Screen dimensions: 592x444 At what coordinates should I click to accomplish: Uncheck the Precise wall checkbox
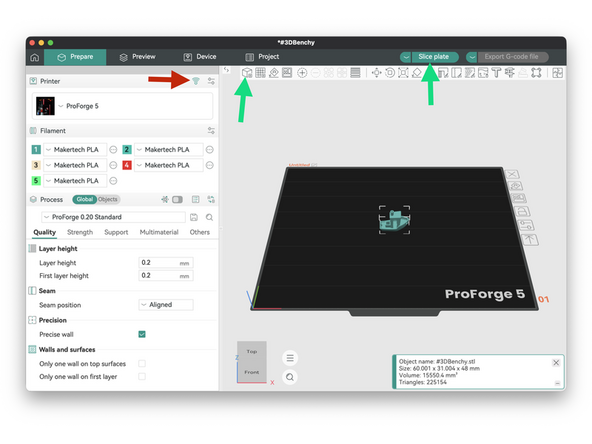click(142, 334)
